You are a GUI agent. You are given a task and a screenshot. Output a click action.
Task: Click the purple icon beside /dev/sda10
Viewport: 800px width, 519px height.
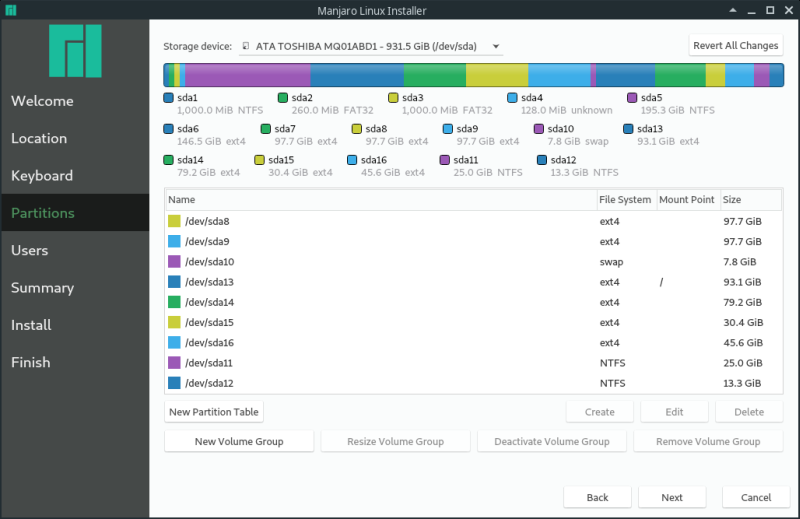[174, 261]
